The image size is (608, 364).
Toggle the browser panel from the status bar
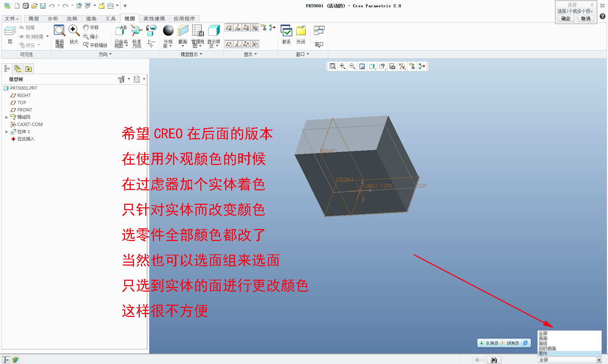tap(16, 360)
